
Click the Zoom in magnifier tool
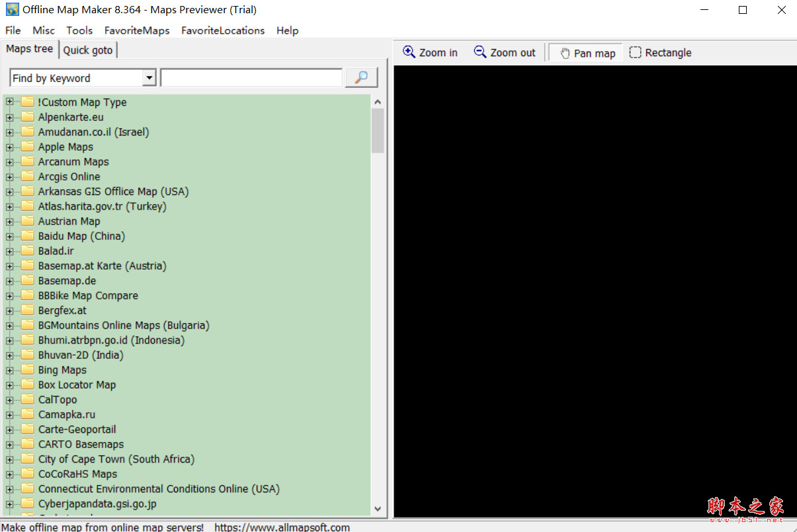point(430,53)
